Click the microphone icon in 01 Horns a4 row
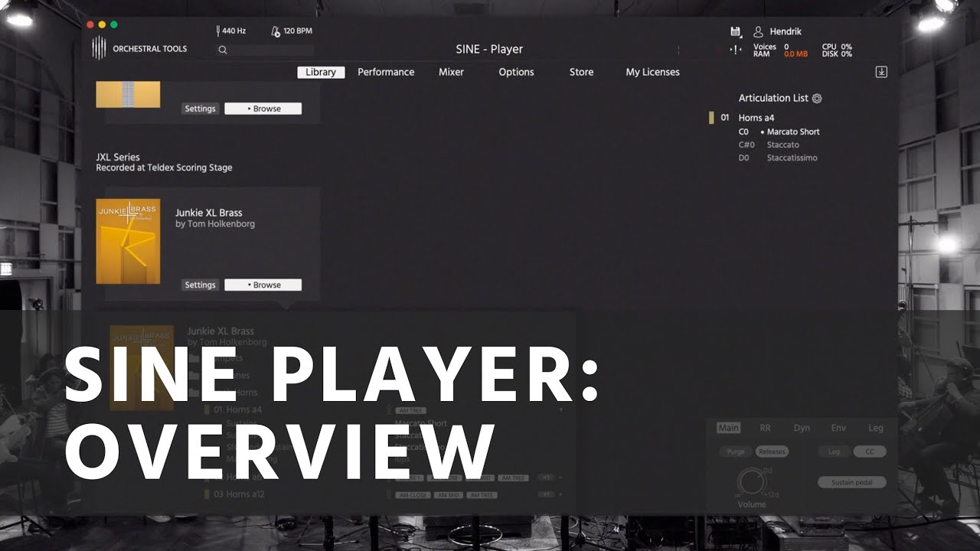 click(389, 410)
